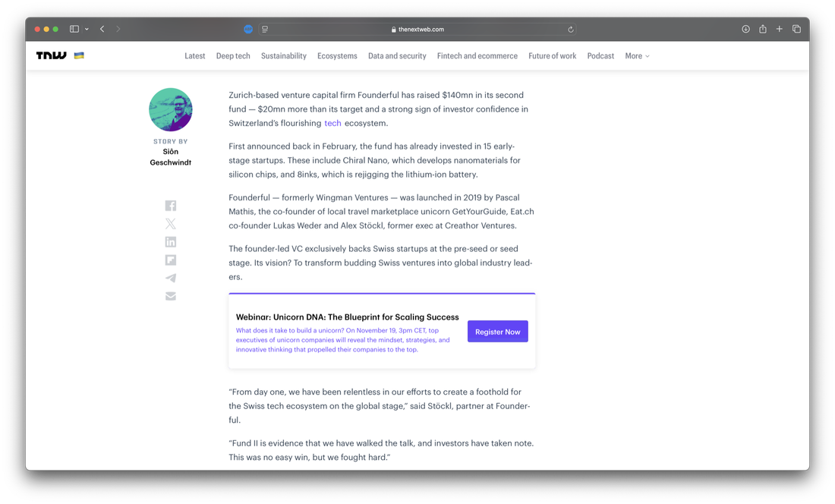Click the Register Now button

tap(497, 332)
